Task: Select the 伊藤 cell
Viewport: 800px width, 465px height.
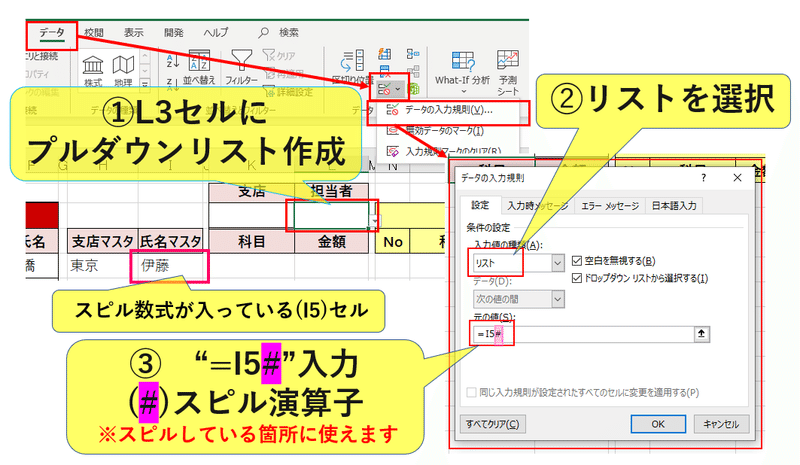Action: pos(170,266)
